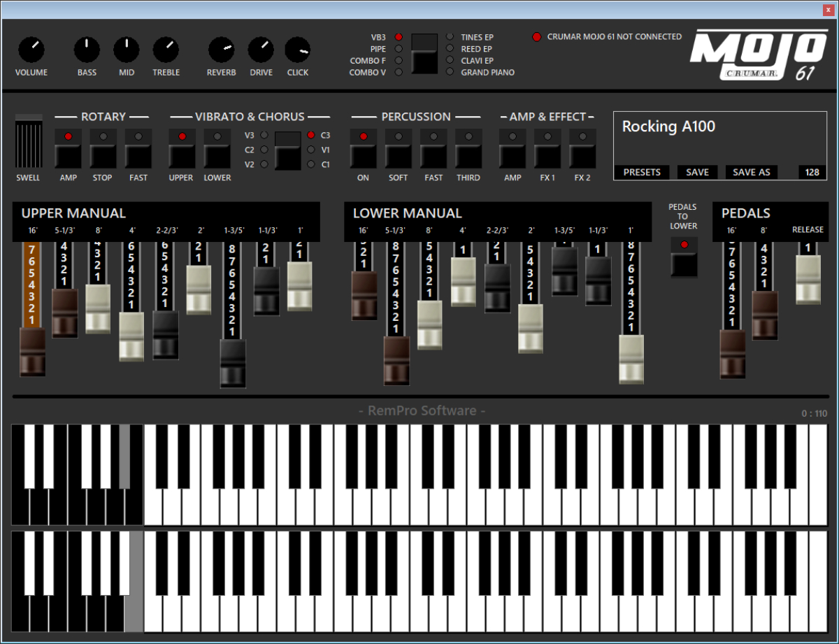This screenshot has width=839, height=644.
Task: Toggle Vibrato LOWER button
Action: [x=217, y=149]
